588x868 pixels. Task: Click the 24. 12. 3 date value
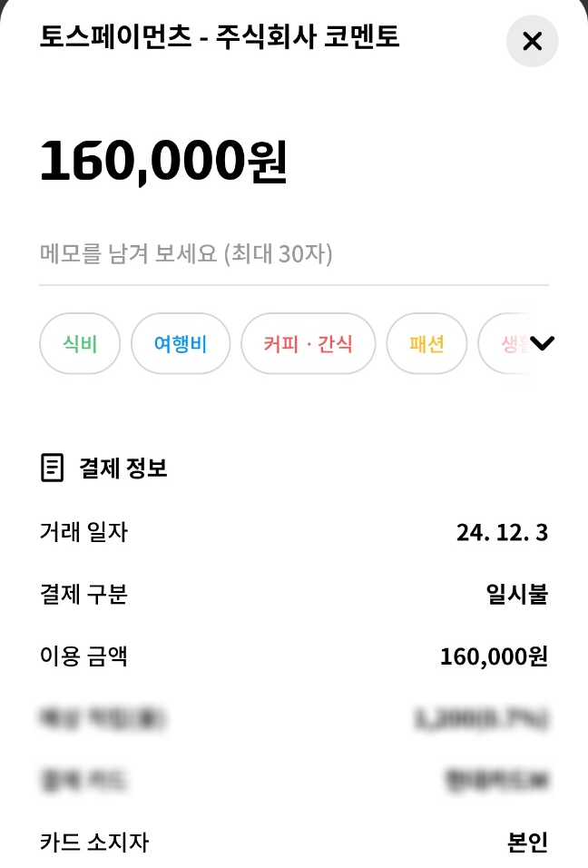[x=502, y=532]
